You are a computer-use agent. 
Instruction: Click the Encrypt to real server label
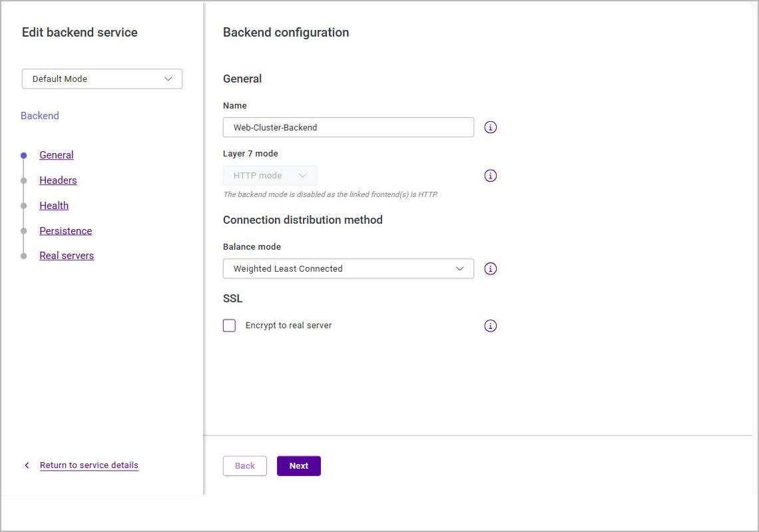288,326
